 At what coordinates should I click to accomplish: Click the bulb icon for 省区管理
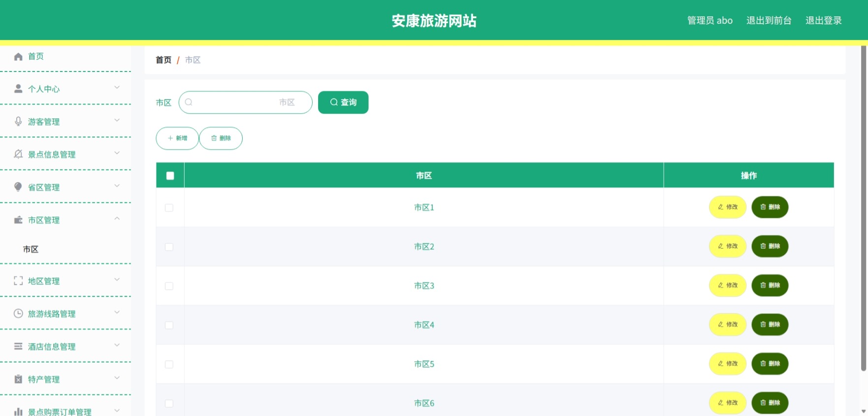[18, 187]
